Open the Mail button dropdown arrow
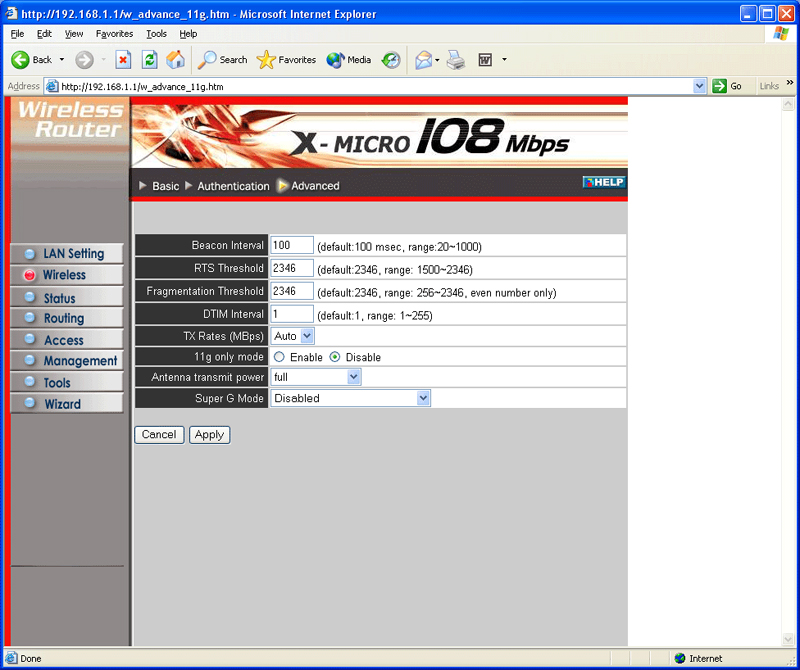 coord(437,60)
